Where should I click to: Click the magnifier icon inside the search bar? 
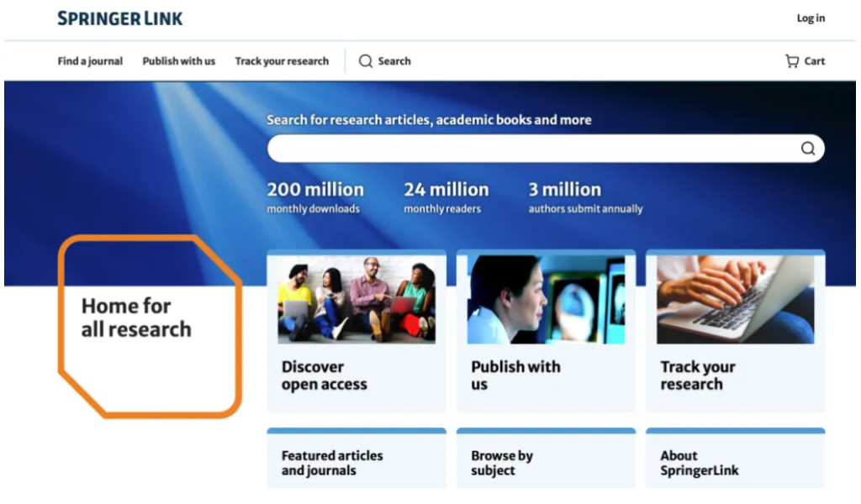(x=807, y=149)
